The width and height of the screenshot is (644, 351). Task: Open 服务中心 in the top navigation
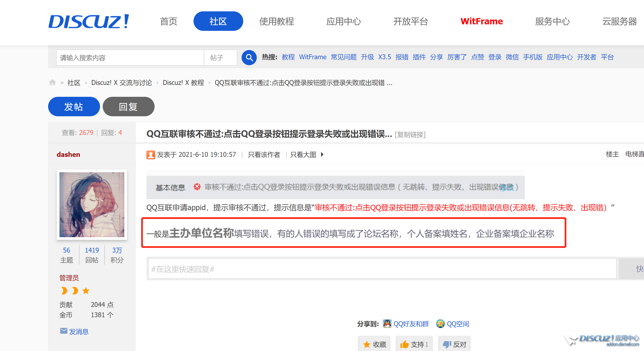click(x=552, y=21)
